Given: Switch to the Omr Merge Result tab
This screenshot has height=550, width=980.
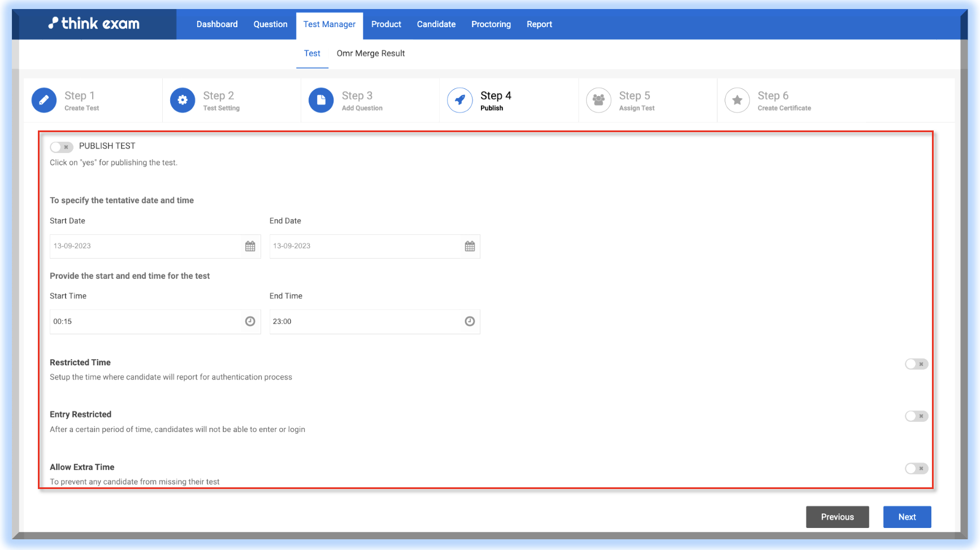Looking at the screenshot, I should pos(371,53).
